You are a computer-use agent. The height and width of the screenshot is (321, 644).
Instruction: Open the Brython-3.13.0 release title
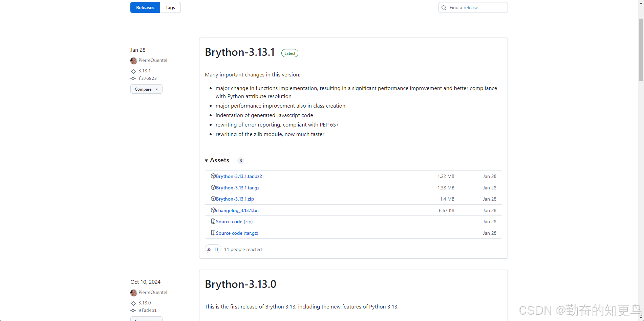tap(240, 284)
